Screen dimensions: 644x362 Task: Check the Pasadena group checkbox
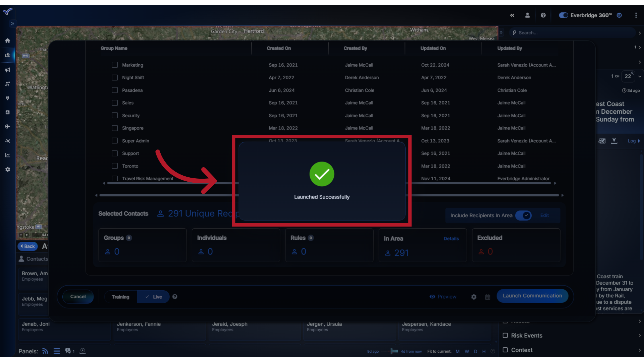pyautogui.click(x=115, y=90)
